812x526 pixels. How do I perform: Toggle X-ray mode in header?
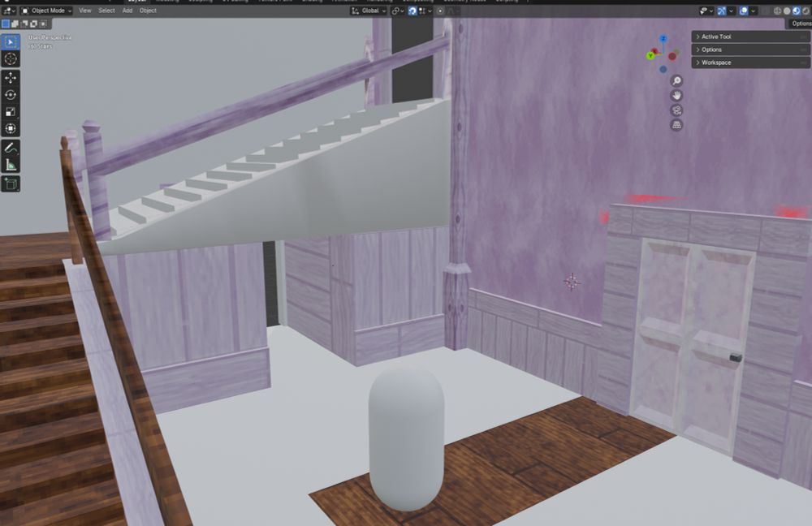click(764, 11)
